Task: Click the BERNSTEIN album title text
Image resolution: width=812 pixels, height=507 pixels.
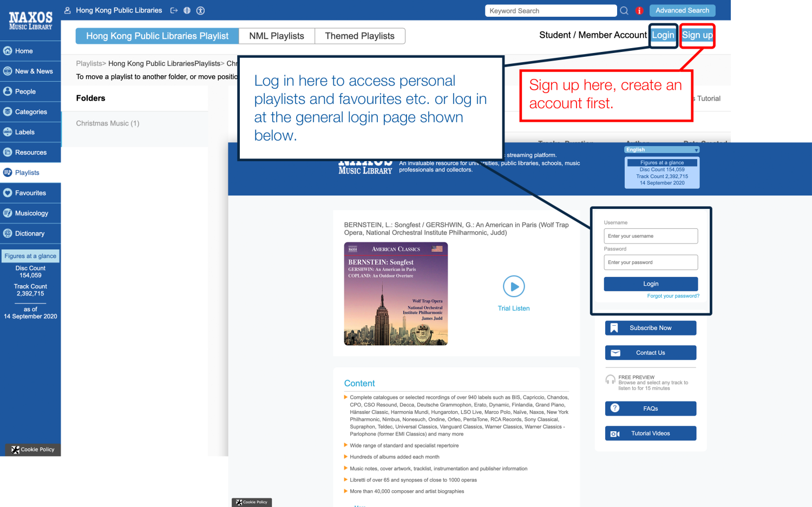Action: click(x=456, y=229)
